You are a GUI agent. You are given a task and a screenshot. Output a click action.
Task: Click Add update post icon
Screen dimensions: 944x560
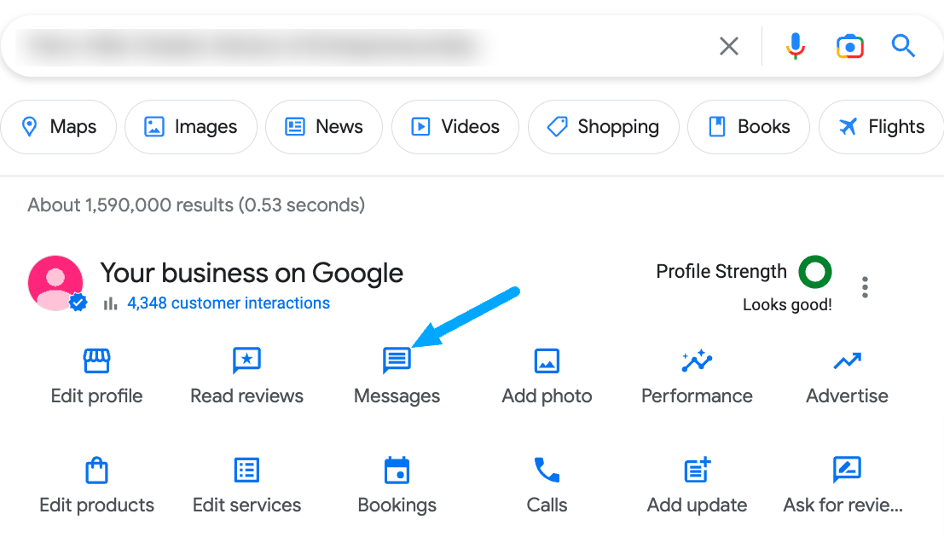tap(697, 470)
